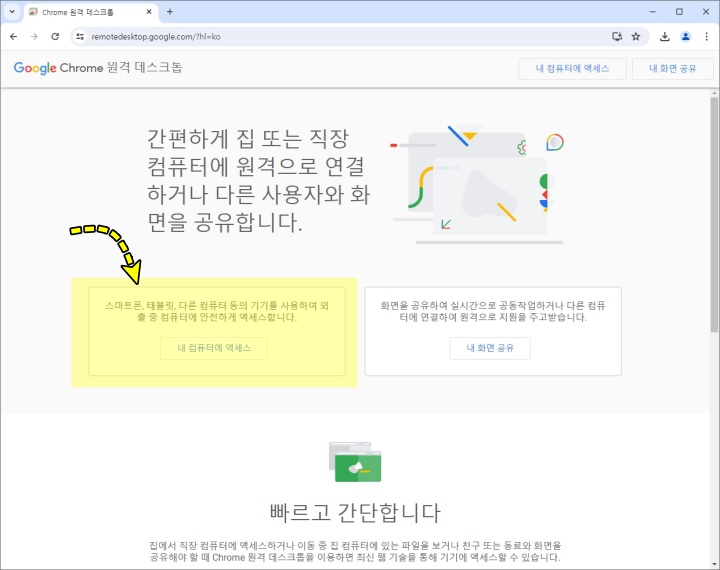Go back with the browser back arrow
Viewport: 720px width, 570px height.
(13, 36)
